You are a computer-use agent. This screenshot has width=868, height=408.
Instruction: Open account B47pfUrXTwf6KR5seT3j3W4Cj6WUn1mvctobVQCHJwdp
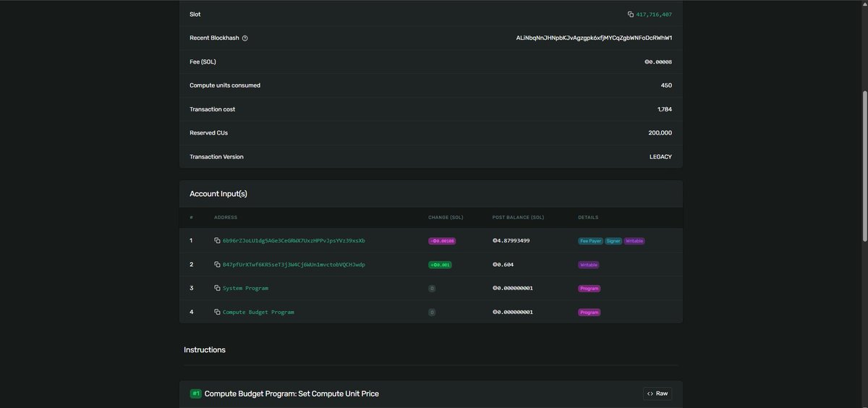294,265
